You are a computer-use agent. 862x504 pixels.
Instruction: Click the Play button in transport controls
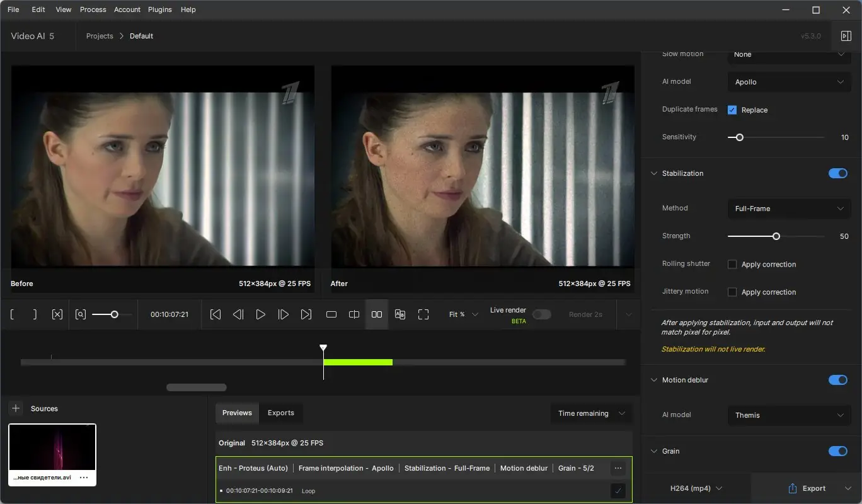point(260,314)
